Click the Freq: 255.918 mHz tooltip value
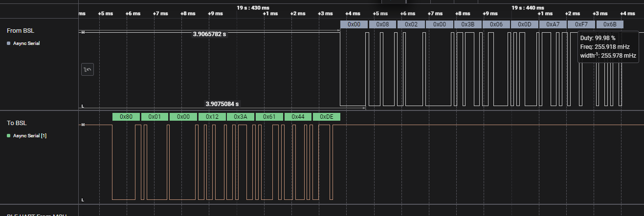This screenshot has height=216, width=644. click(x=604, y=47)
